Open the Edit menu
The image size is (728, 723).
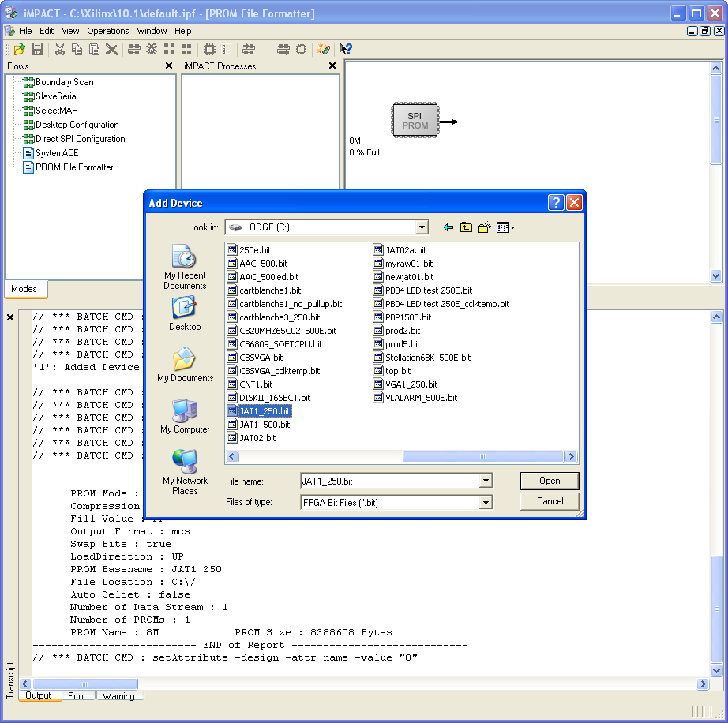coord(47,31)
